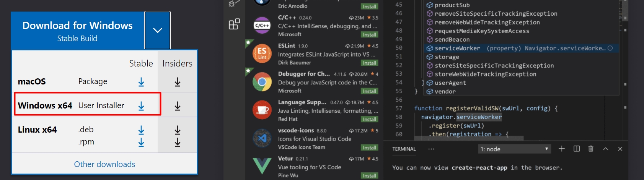
Task: Install the Debugger for Chrome extension
Action: point(369,91)
